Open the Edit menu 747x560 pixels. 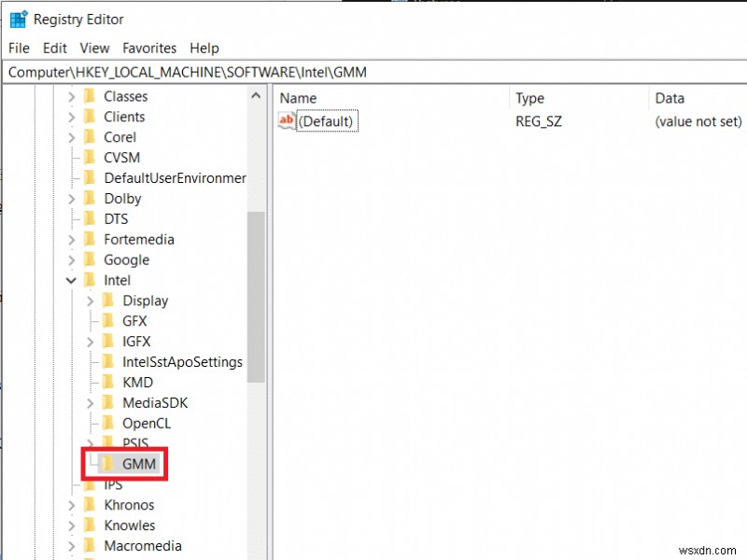click(55, 49)
